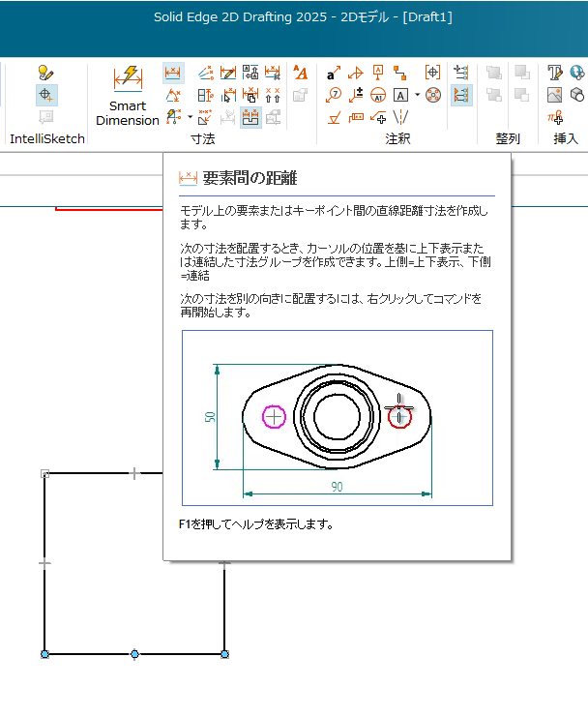
Task: Click the upper annotation alignment list icon
Action: coord(461,73)
